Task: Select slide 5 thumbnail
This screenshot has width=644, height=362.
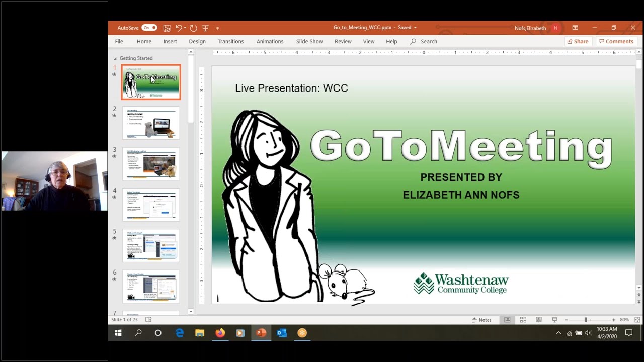Action: pos(151,245)
